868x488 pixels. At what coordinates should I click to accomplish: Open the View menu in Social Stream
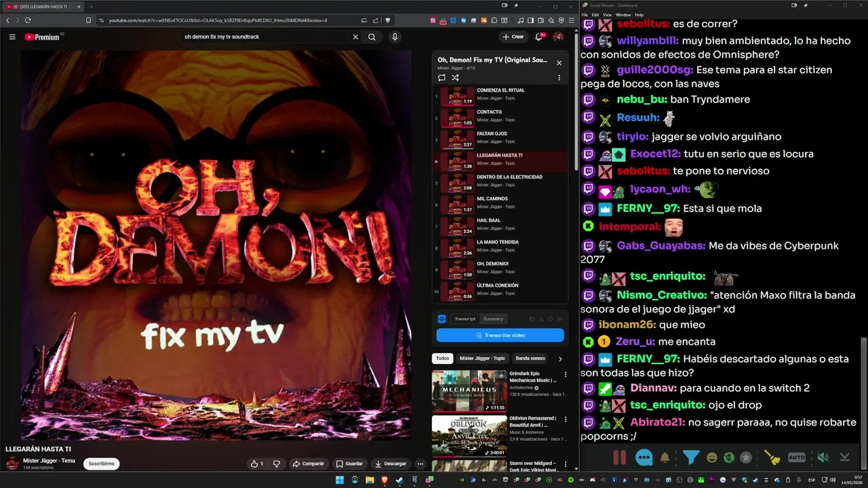607,15
